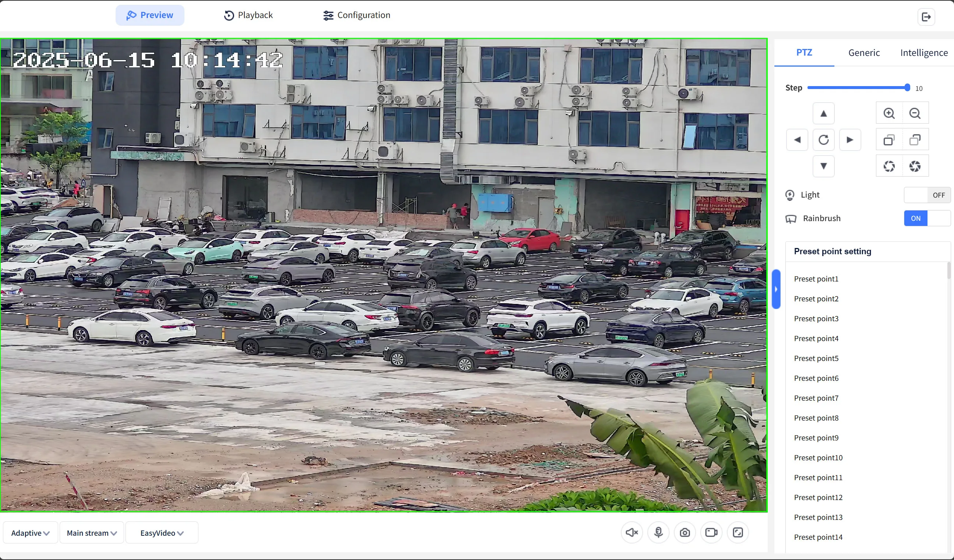
Task: Open the Generic panel tab
Action: pos(863,53)
